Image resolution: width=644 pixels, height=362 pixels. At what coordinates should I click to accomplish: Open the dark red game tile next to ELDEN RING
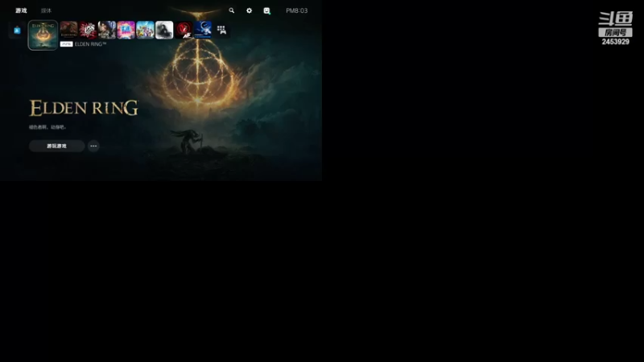tap(68, 30)
